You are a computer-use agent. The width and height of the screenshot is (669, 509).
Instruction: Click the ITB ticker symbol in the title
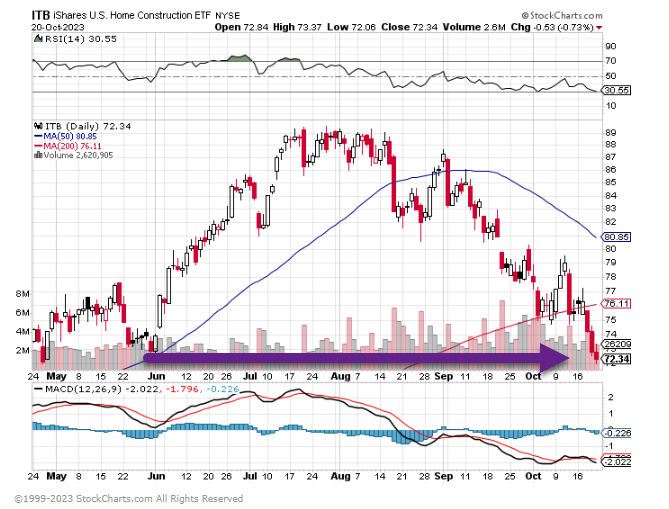41,16
